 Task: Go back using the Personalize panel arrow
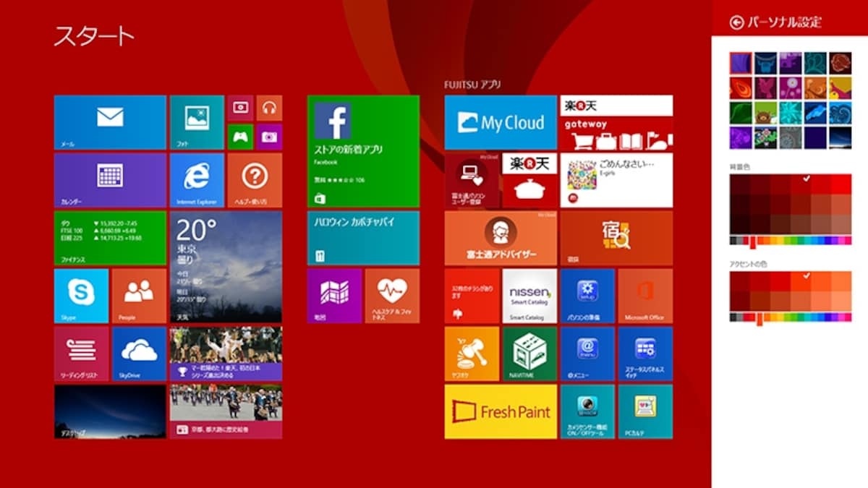[x=736, y=22]
